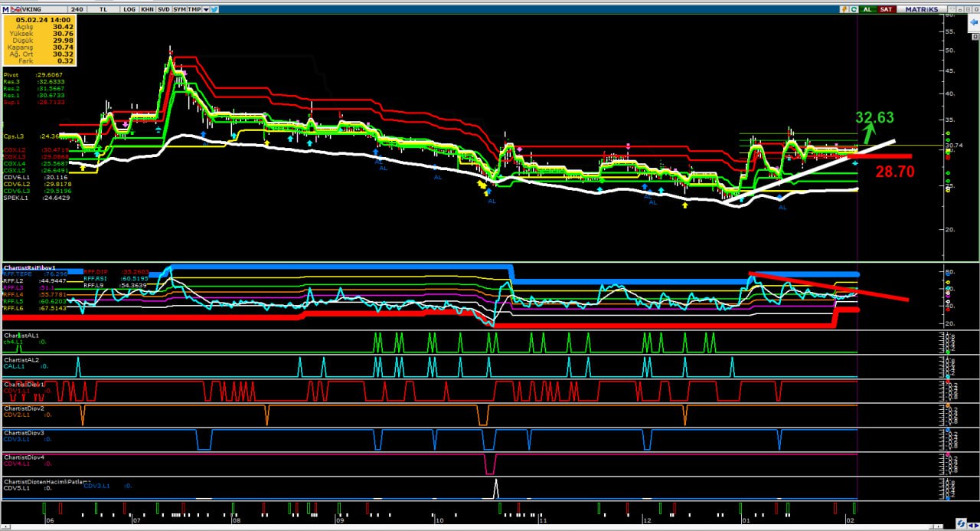The width and height of the screenshot is (980, 531).
Task: Click the blue sync arrows icon
Action: pos(960,524)
